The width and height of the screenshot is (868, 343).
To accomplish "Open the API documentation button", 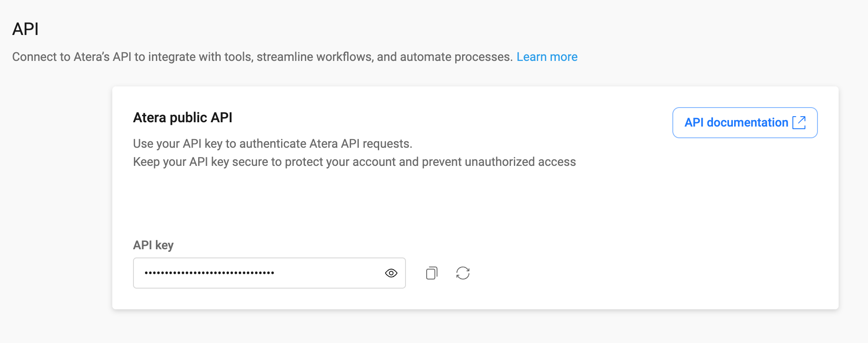I will tap(745, 123).
